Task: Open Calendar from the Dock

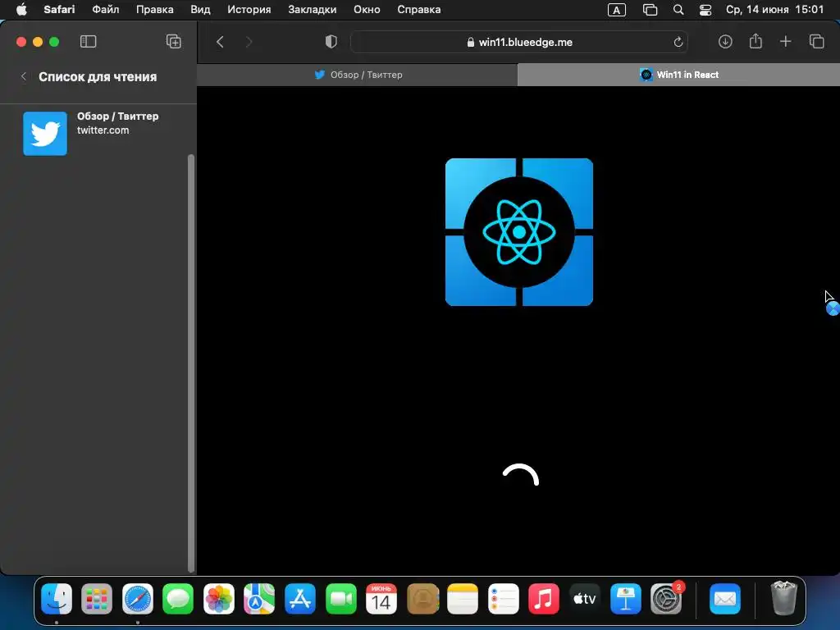Action: point(381,599)
